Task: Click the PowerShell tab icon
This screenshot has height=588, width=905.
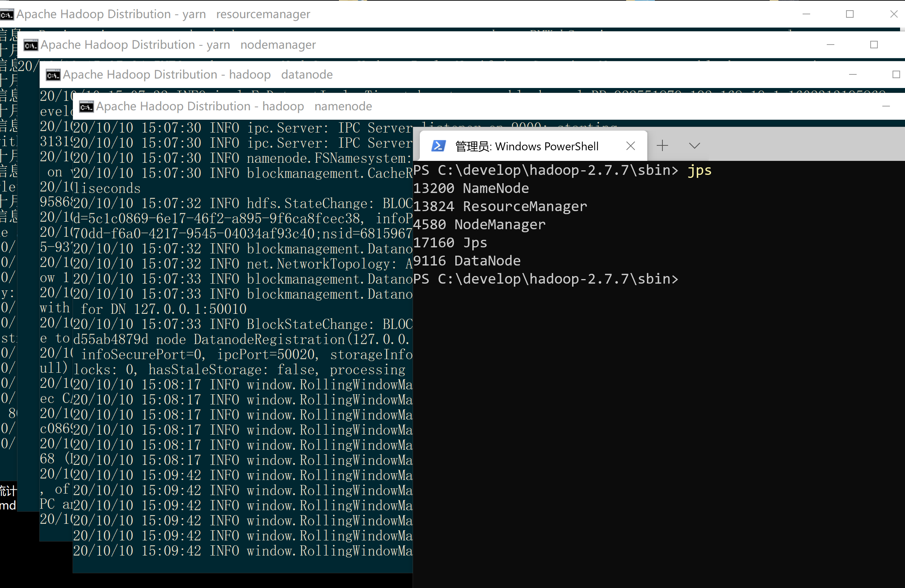Action: (x=438, y=146)
